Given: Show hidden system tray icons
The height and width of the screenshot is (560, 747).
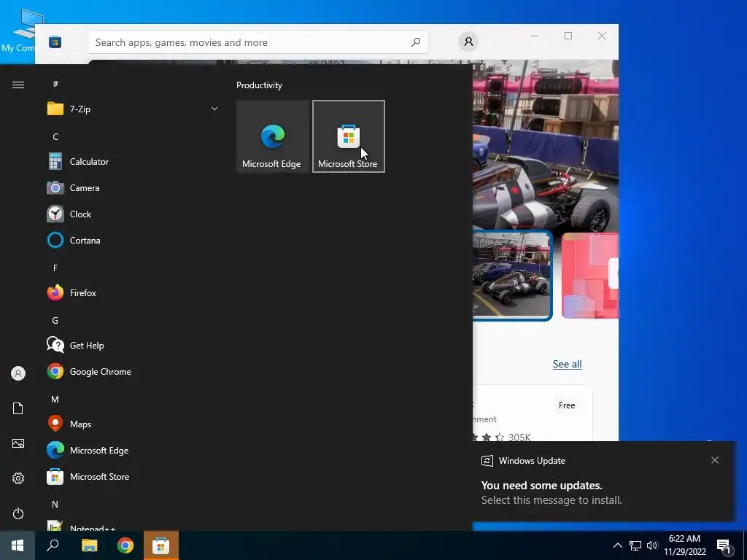Looking at the screenshot, I should point(617,545).
